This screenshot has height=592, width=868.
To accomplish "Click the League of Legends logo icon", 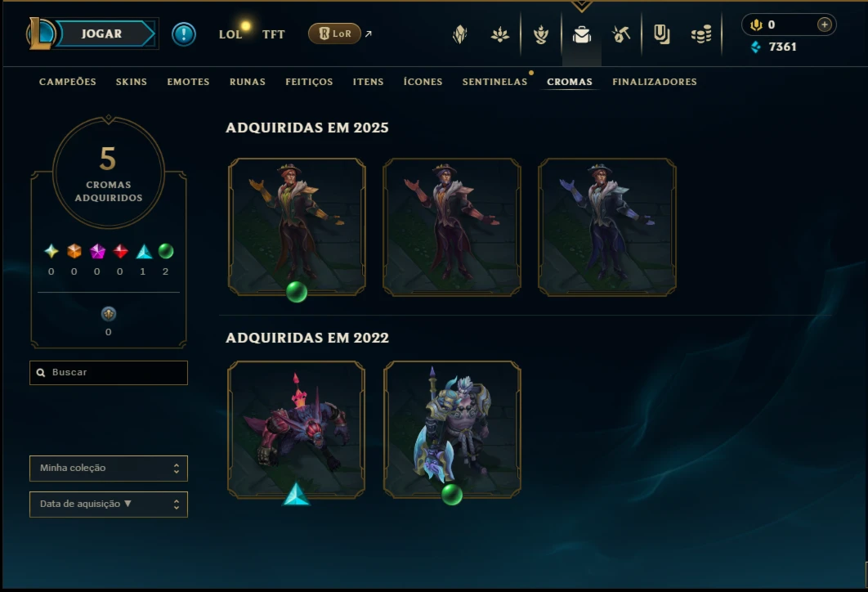I will (x=41, y=34).
